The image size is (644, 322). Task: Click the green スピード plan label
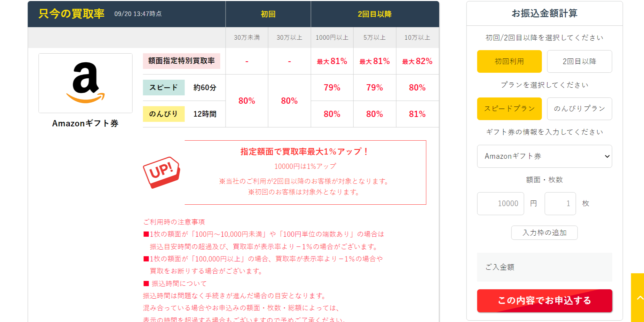coord(164,87)
